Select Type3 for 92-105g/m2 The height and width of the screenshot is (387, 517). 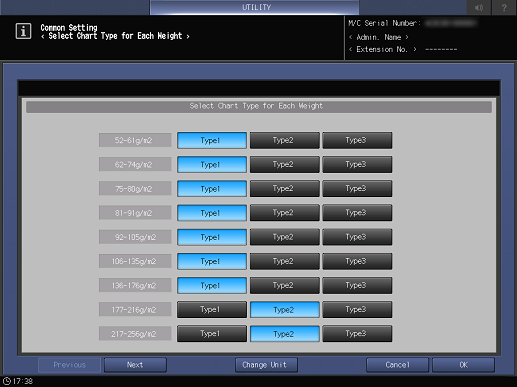(357, 237)
